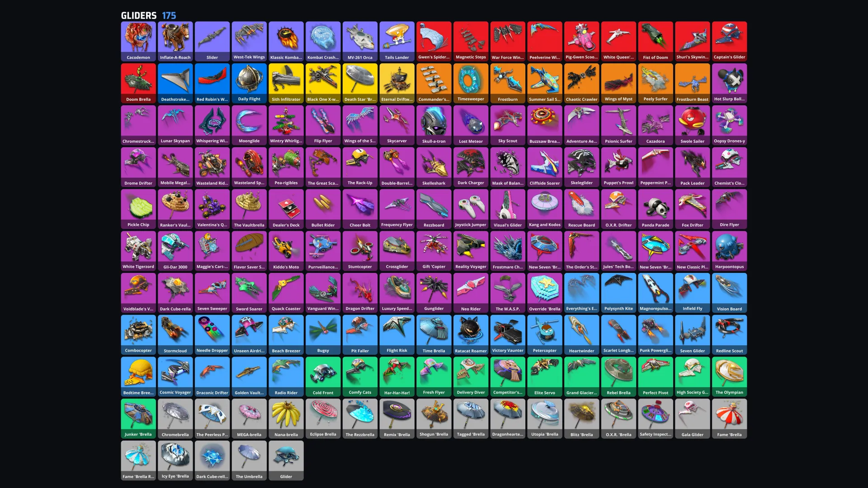
Task: Select the Cacodemon glider icon
Action: click(138, 41)
